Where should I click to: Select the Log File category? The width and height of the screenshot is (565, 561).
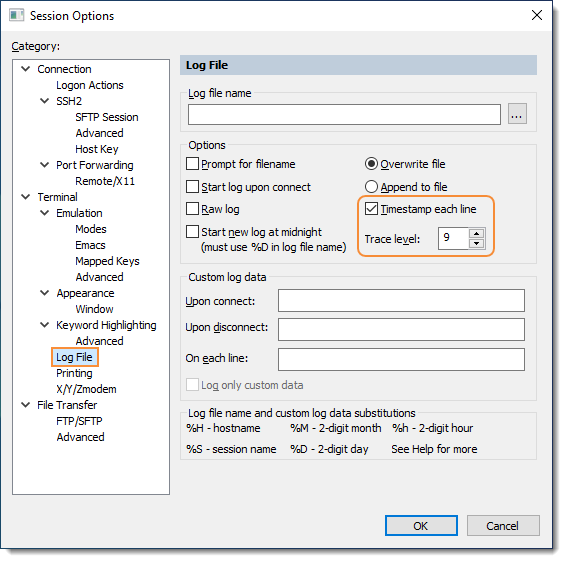click(x=74, y=357)
